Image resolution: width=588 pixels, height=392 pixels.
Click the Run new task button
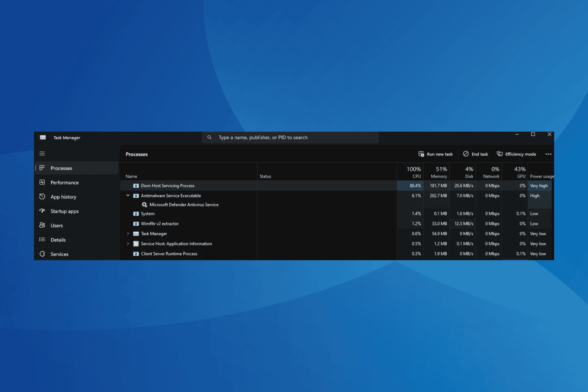pyautogui.click(x=435, y=154)
